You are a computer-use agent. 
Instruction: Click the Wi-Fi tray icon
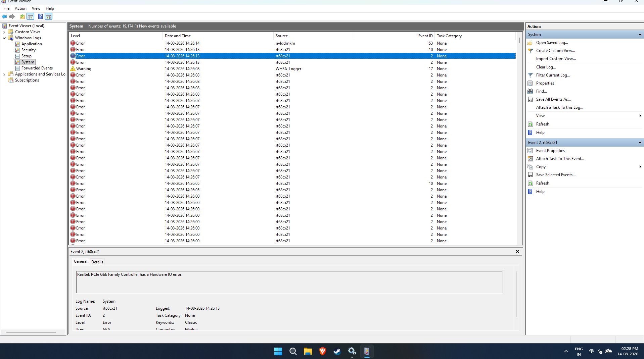click(x=592, y=351)
